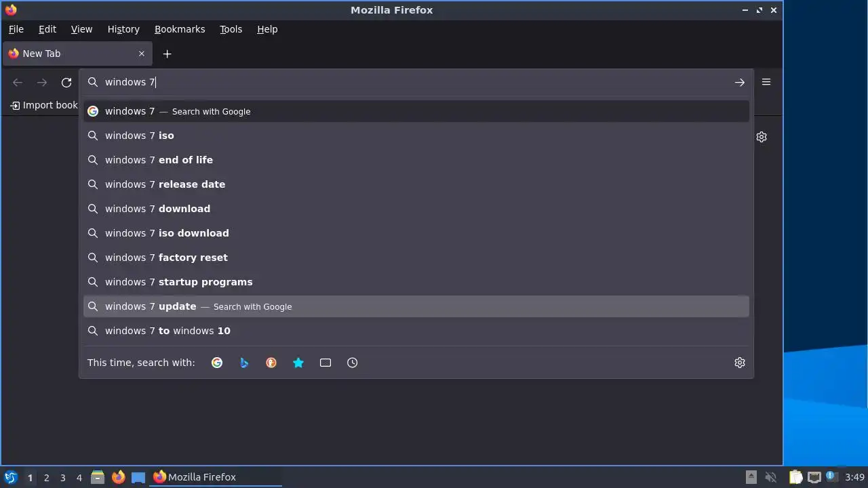The width and height of the screenshot is (868, 488).
Task: Choose 'windows 7 factory reset' suggestion
Action: coord(416,258)
